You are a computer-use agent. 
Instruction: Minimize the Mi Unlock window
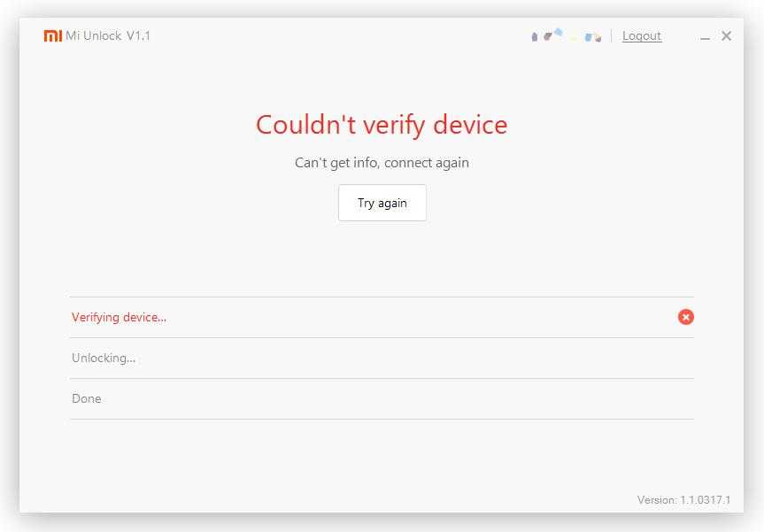(x=705, y=37)
